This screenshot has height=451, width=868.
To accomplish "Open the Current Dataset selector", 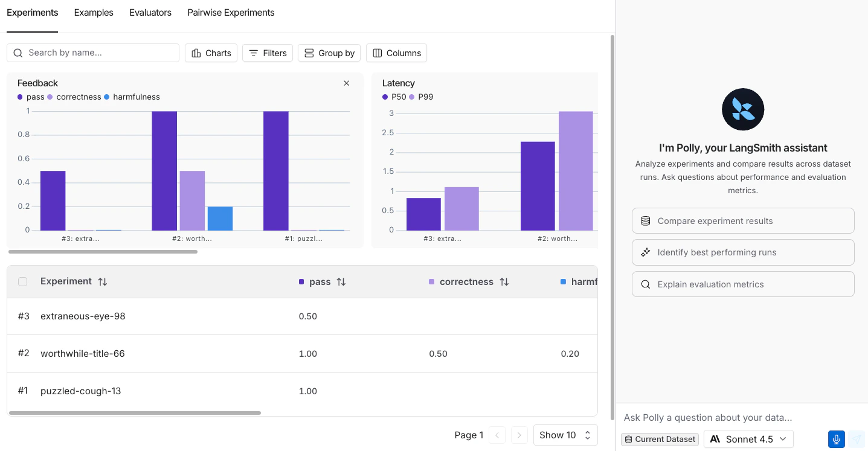I will (x=660, y=439).
